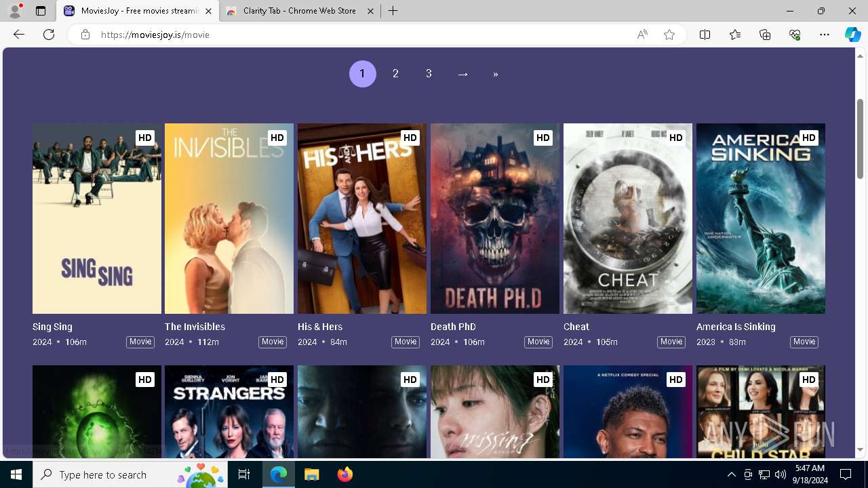Close the Clarity Tab tab
This screenshot has width=868, height=488.
[x=370, y=11]
